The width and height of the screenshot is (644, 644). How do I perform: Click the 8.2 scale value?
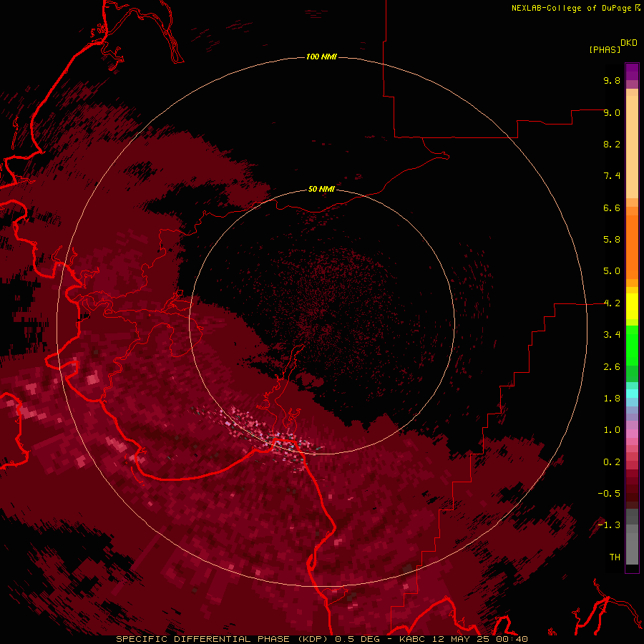(612, 144)
